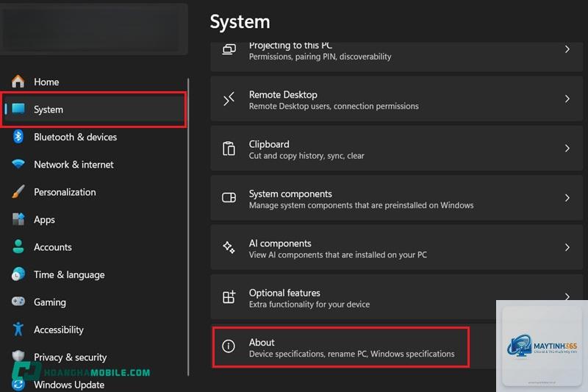Click the Projecting to this PC icon

point(229,49)
